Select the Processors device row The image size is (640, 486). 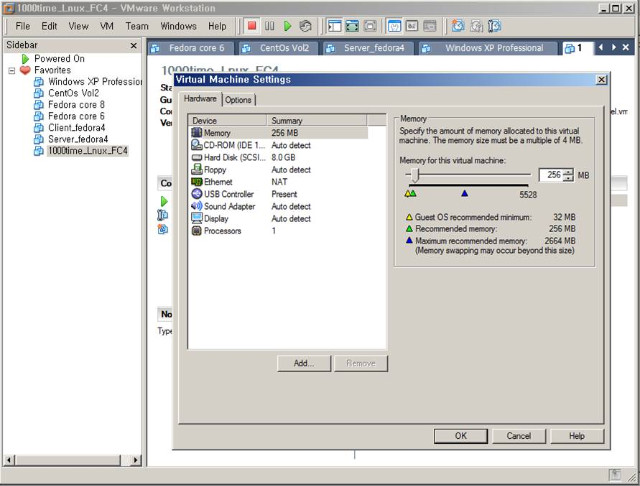pos(279,231)
